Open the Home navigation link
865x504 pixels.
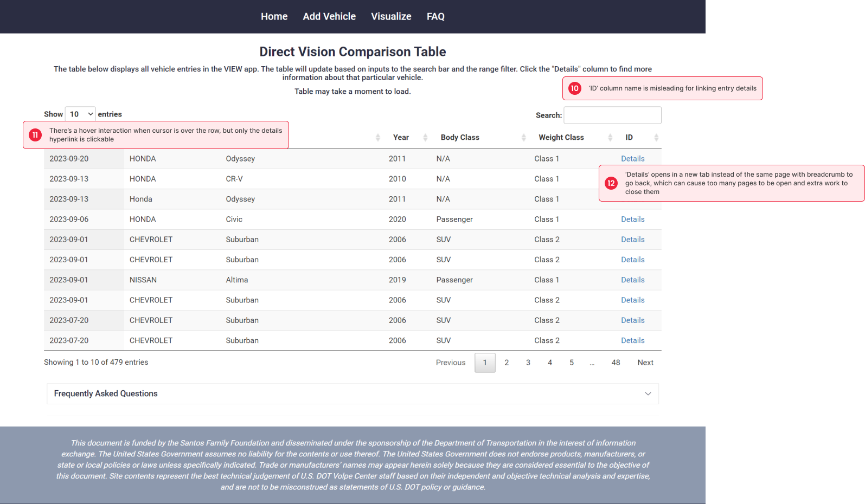[x=274, y=17]
